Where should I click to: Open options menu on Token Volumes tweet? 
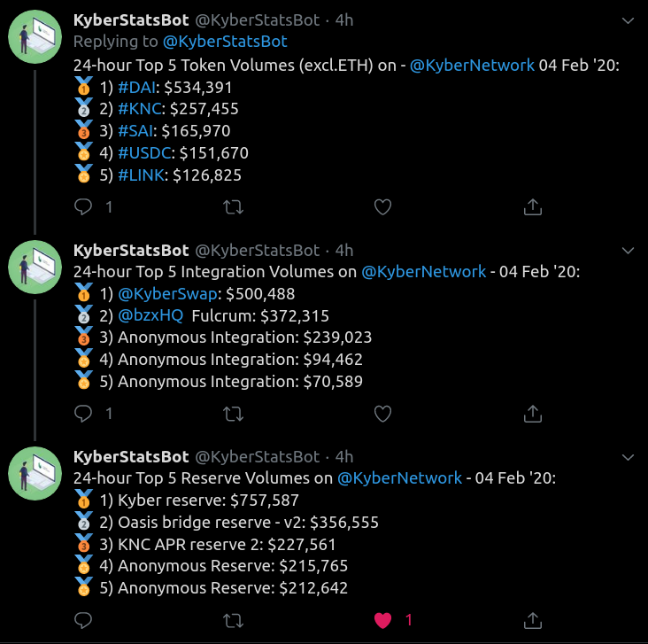click(x=628, y=19)
